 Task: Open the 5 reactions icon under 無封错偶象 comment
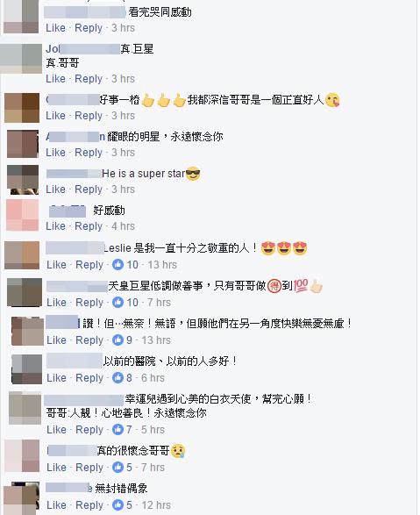[117, 504]
